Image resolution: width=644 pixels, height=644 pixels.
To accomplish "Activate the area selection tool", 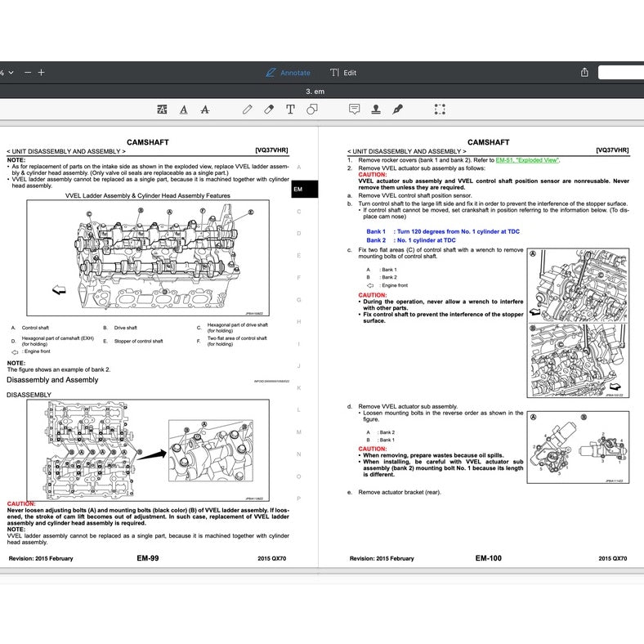I will point(440,110).
